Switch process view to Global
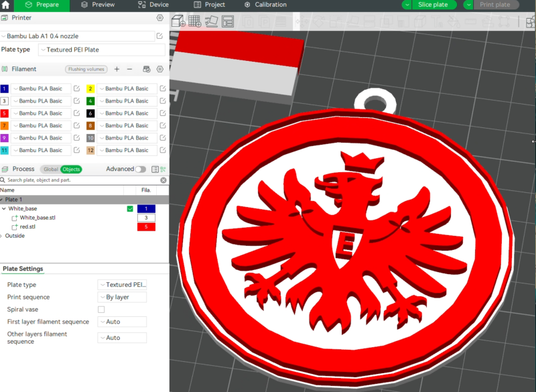 click(51, 169)
